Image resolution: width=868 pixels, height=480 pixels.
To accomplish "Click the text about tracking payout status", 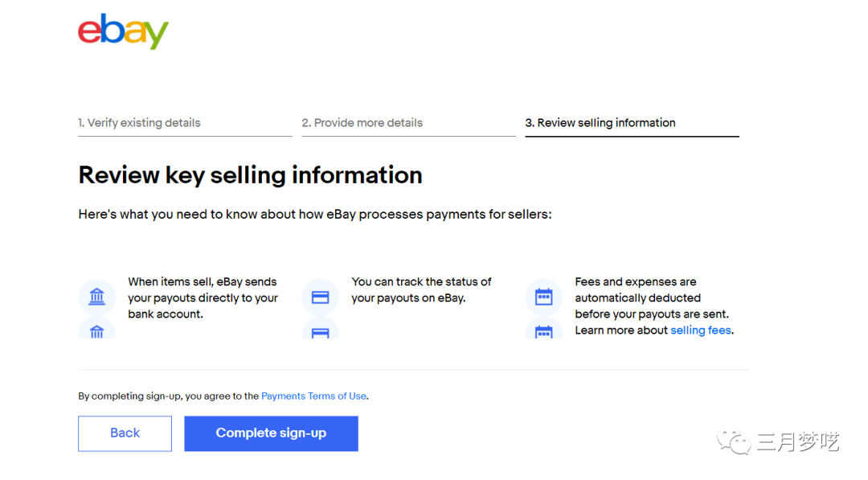I will point(421,290).
